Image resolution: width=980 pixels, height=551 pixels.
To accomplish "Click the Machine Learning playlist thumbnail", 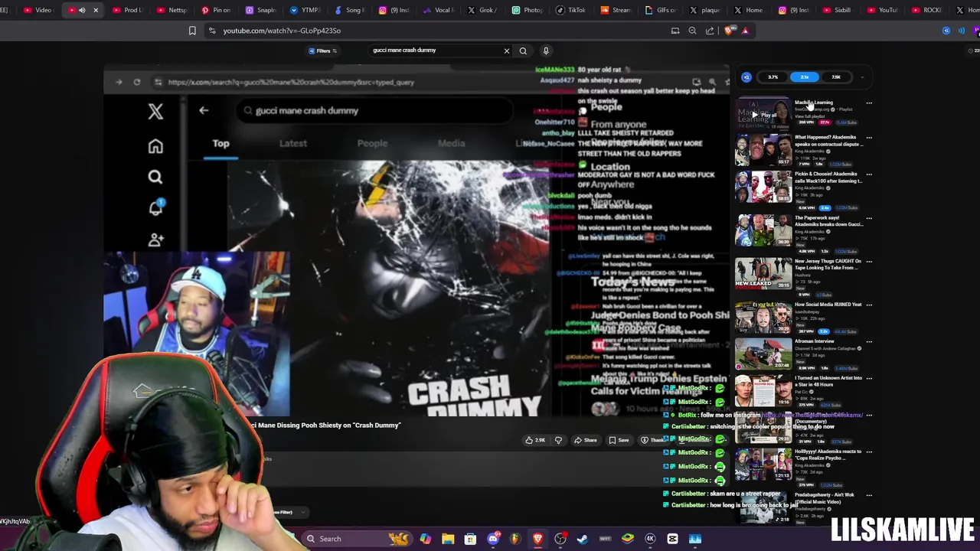I will 763,112.
